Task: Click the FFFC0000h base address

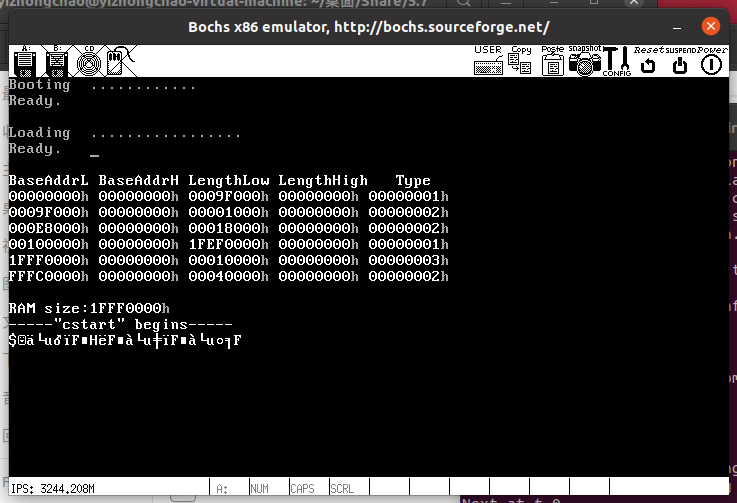Action: (x=48, y=276)
